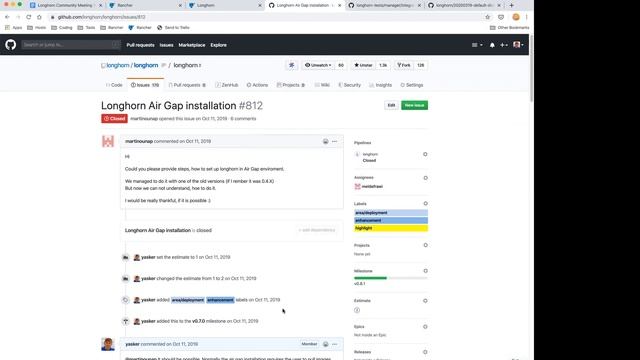
Task: Edit Epics with the gear icon
Action: click(425, 327)
